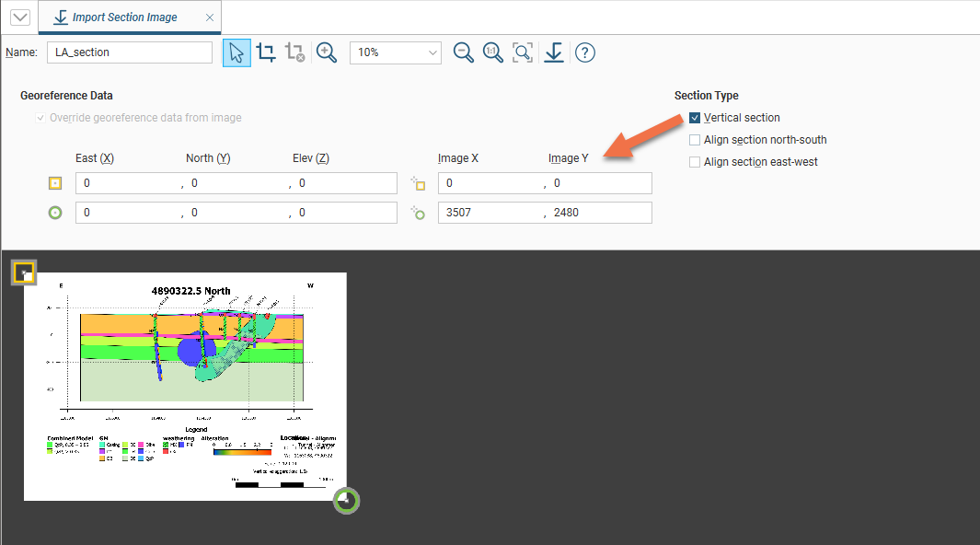Viewport: 980px width, 545px height.
Task: Click the Name field containing LA_section
Action: tap(129, 52)
